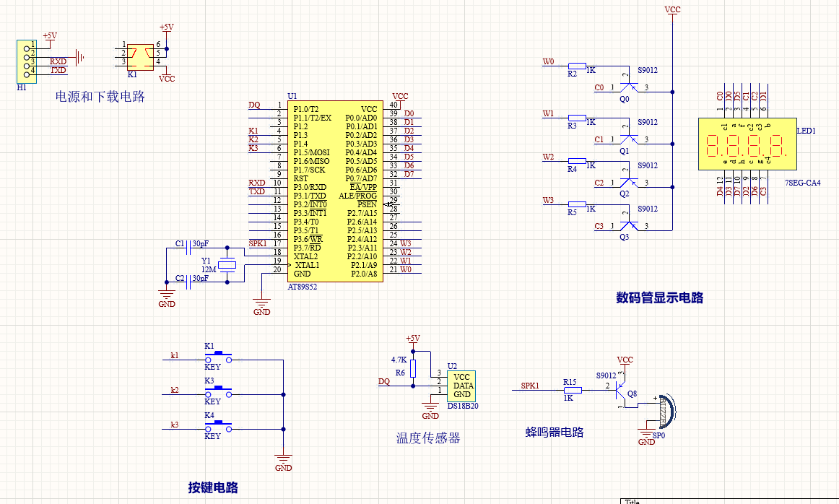This screenshot has height=504, width=839.
Task: Click the 数码管显示电路 title text
Action: coord(660,298)
